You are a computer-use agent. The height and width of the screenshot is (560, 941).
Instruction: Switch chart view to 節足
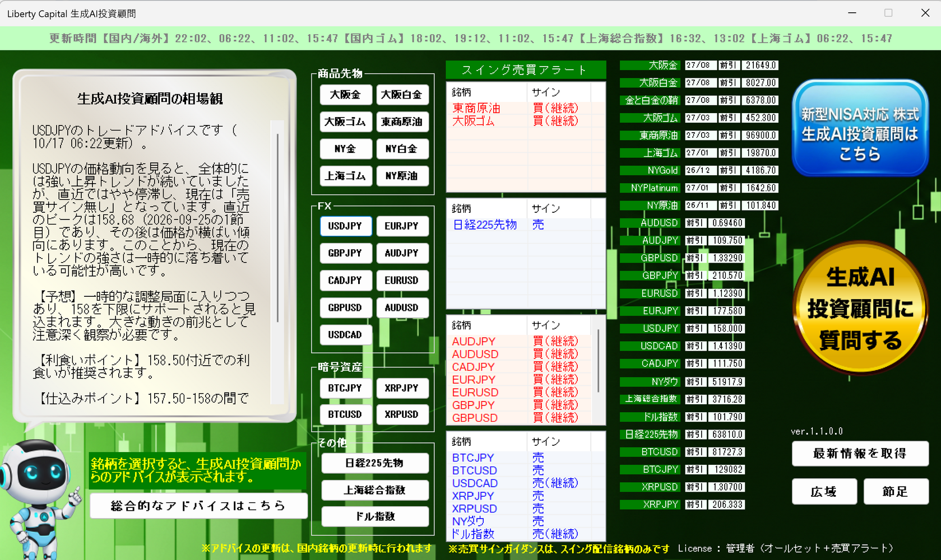(896, 492)
